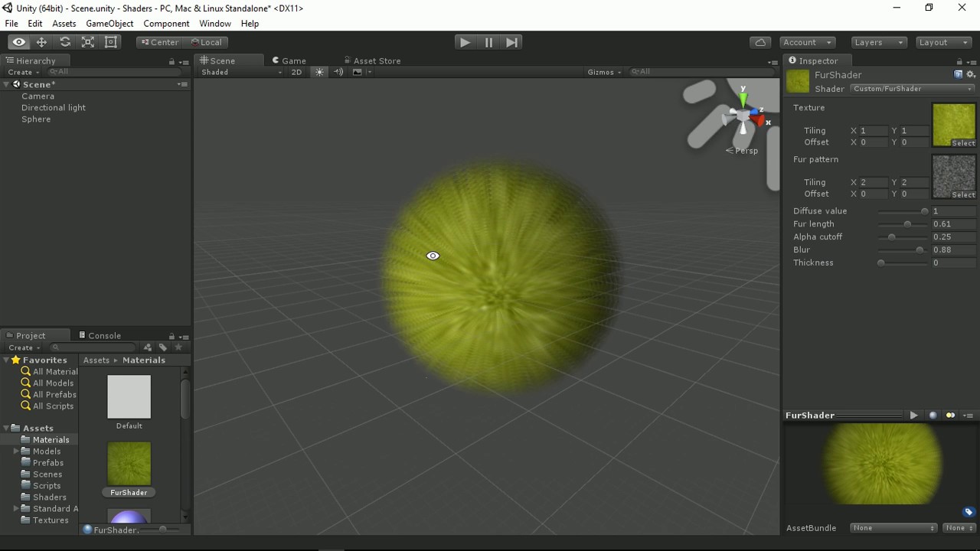Open asset labels tag in preview
Image resolution: width=980 pixels, height=551 pixels.
[969, 512]
